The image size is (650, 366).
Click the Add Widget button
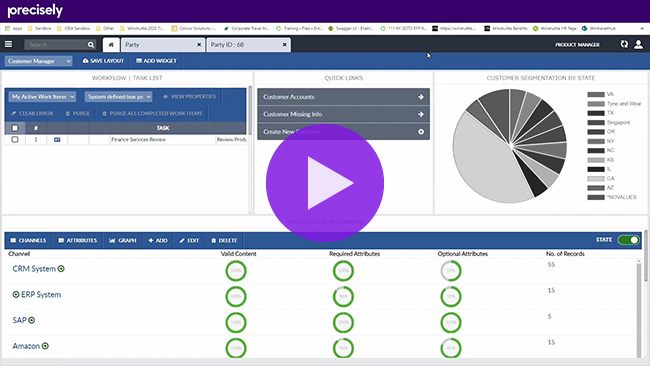click(x=156, y=61)
